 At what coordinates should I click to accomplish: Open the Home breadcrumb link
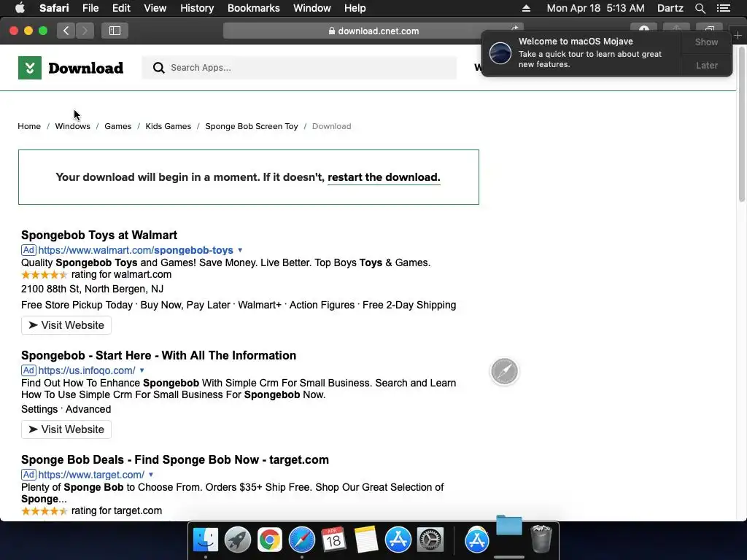[29, 126]
